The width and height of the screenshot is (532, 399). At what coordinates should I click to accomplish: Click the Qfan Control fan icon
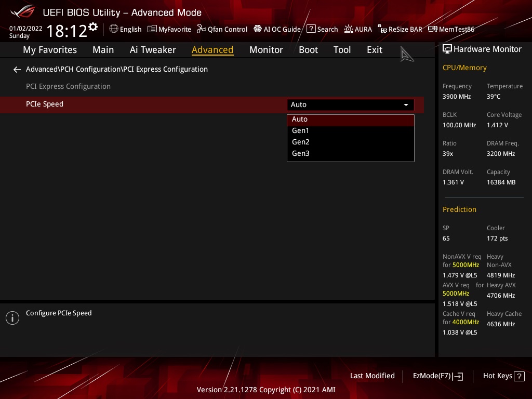(x=202, y=29)
